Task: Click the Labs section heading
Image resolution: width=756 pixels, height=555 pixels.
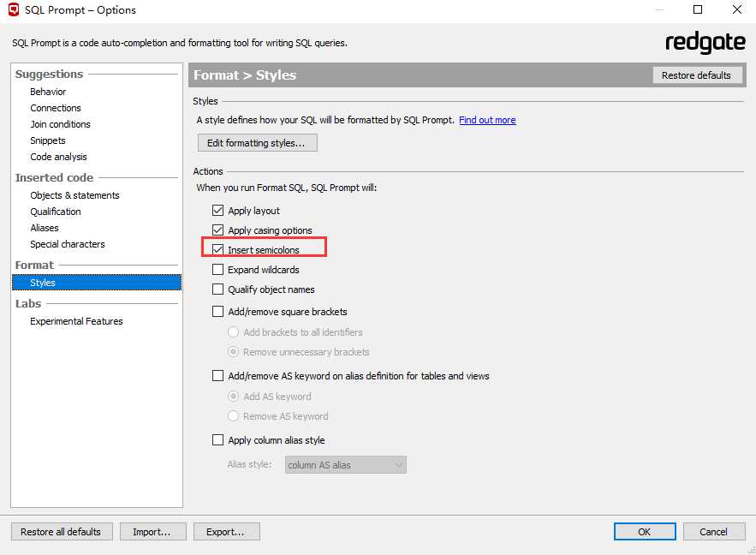Action: [28, 303]
